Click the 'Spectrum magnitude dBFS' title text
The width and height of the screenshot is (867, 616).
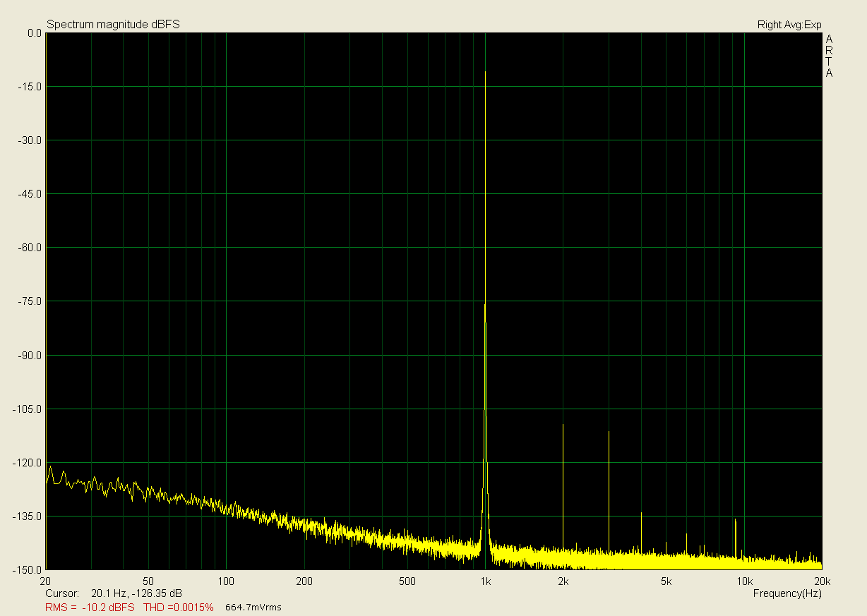113,25
